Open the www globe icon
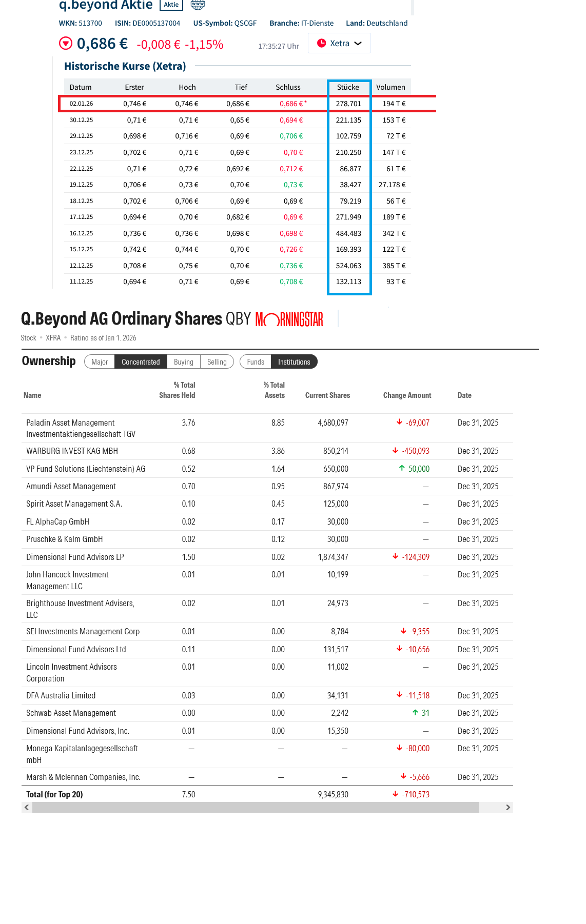Screen dimensions: 586x924 tap(198, 5)
